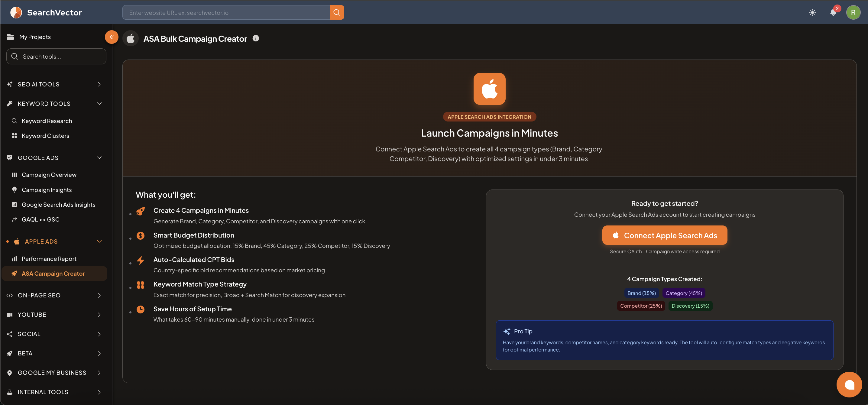Click the Pro Tip heading text
This screenshot has height=405, width=868.
click(523, 331)
